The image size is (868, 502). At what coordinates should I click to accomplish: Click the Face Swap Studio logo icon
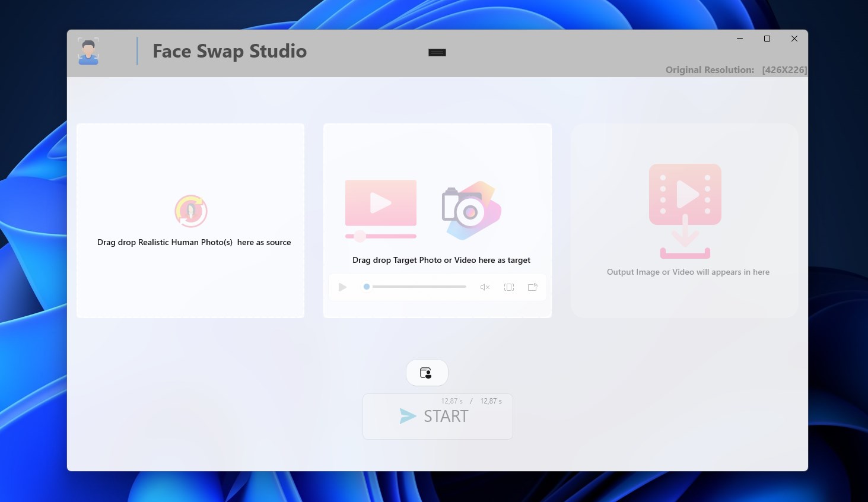click(x=88, y=52)
